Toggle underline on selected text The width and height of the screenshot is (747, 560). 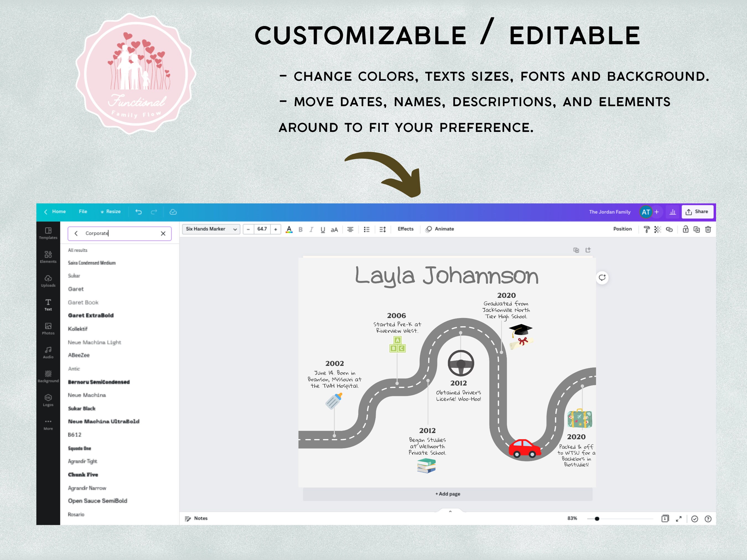[x=323, y=230]
